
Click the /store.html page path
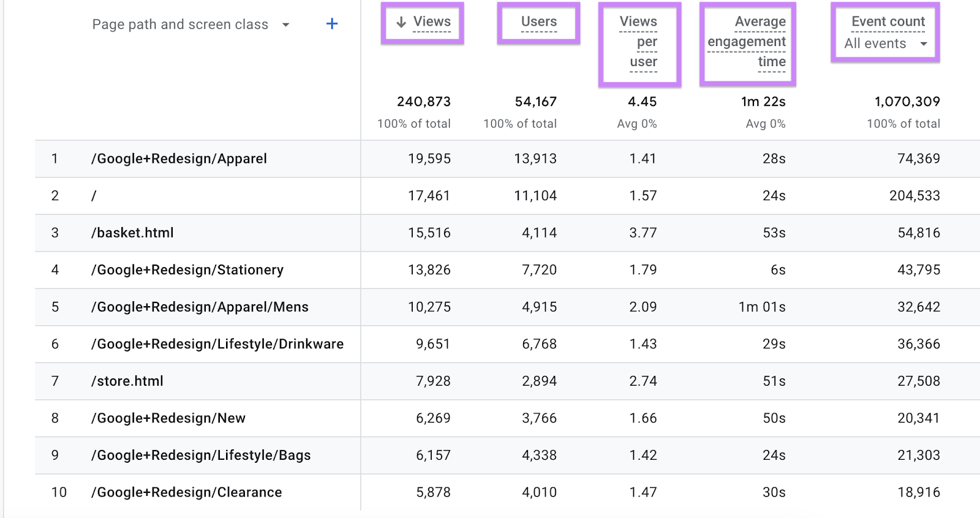pyautogui.click(x=127, y=381)
